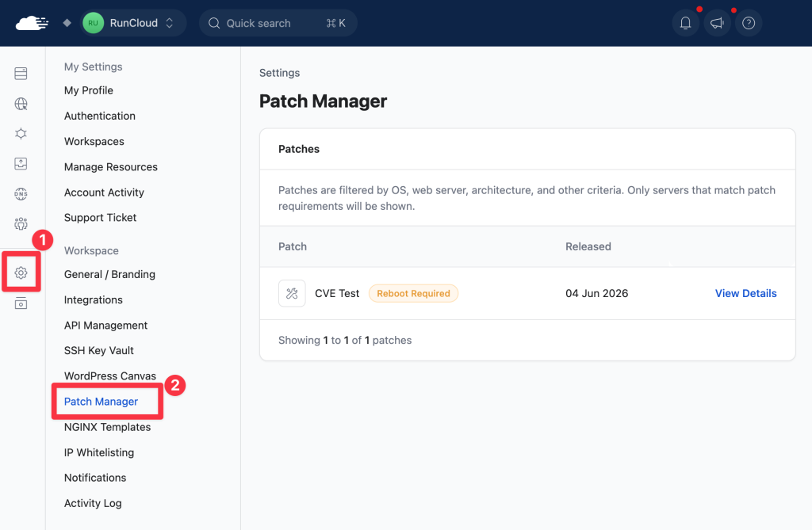Click the 04 Jun 2026 release date
Image resolution: width=812 pixels, height=530 pixels.
pos(596,293)
